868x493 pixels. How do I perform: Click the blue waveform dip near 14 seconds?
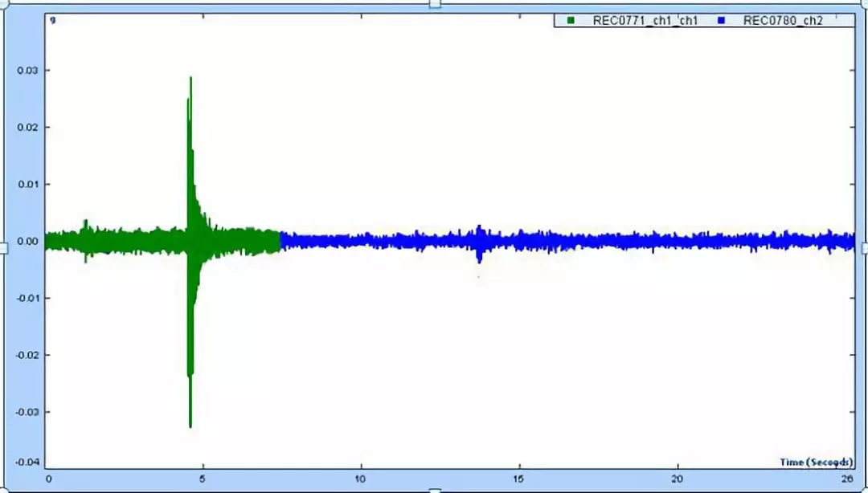(x=479, y=259)
